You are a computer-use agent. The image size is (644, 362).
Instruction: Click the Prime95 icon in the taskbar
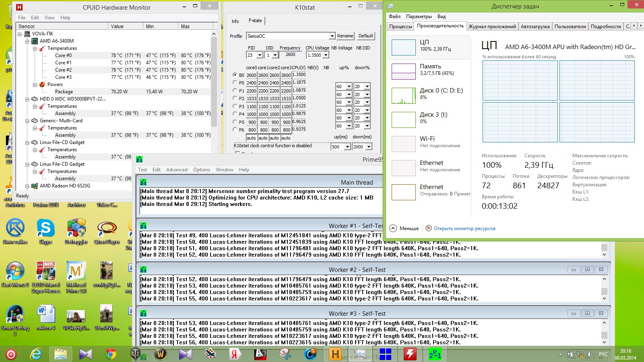(x=435, y=354)
